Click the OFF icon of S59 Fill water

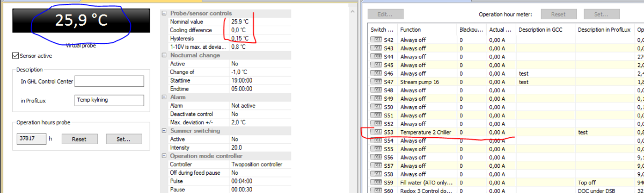376,182
